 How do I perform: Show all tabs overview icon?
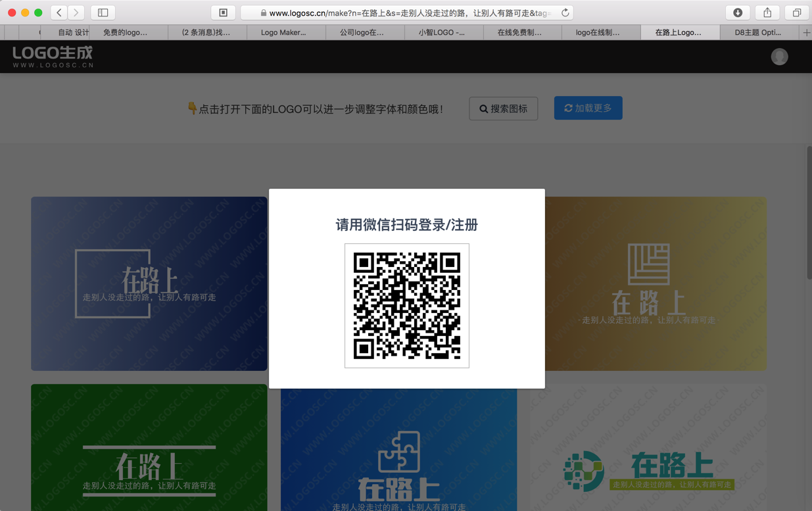pyautogui.click(x=797, y=12)
